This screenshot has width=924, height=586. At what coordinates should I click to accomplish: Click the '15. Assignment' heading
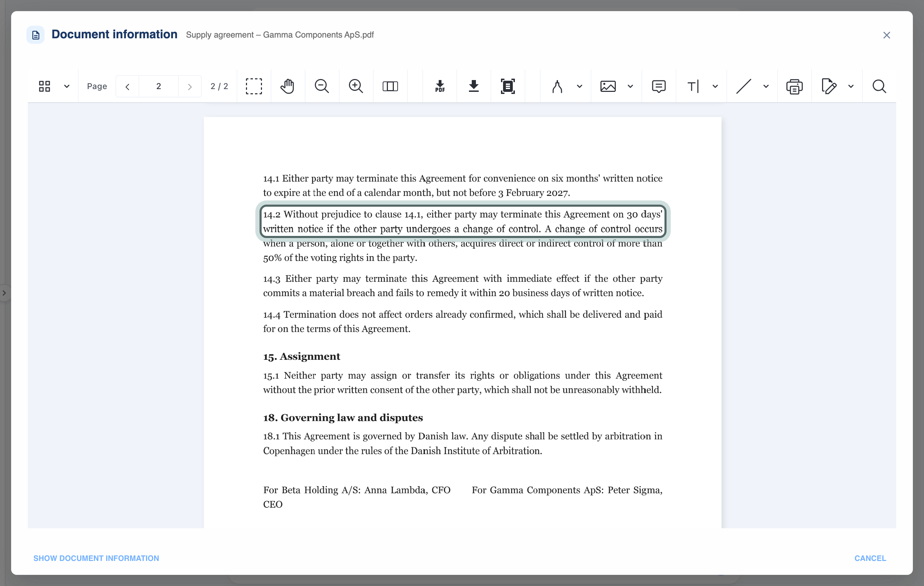[x=302, y=357]
